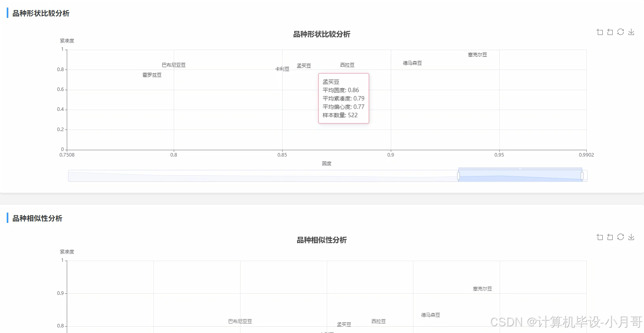
Task: Activate area zoom tool in shape comparison chart
Action: [x=600, y=32]
